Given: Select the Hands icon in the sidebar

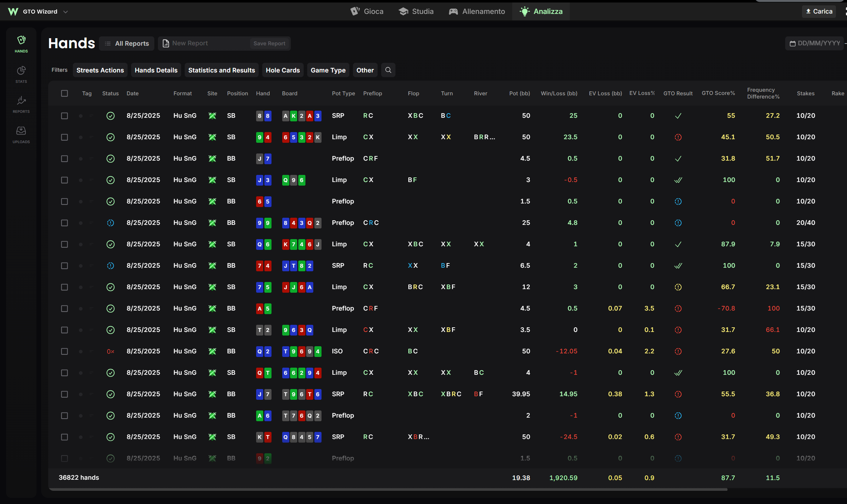Looking at the screenshot, I should click(21, 43).
